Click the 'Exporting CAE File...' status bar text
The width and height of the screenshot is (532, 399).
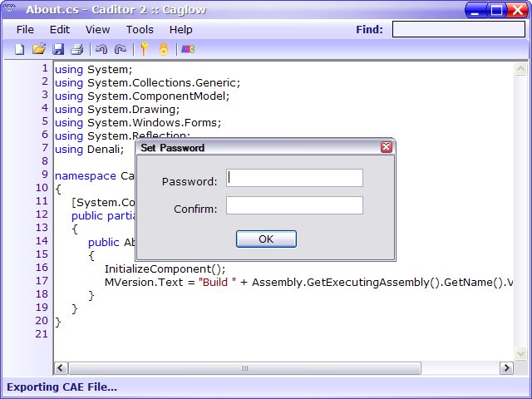(x=62, y=387)
